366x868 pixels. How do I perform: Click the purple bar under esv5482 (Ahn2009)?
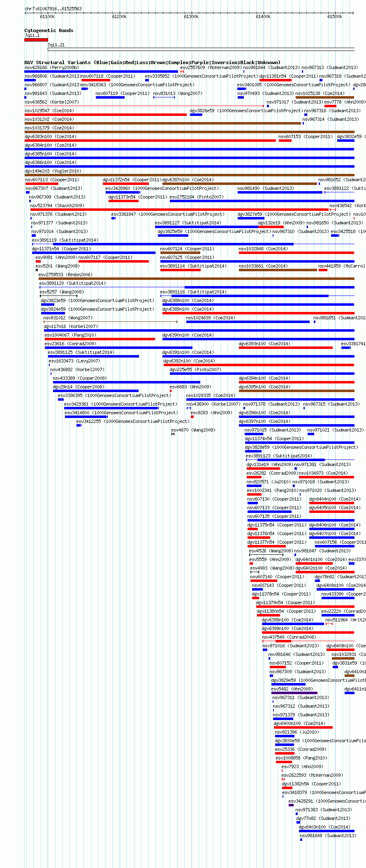coord(294,693)
